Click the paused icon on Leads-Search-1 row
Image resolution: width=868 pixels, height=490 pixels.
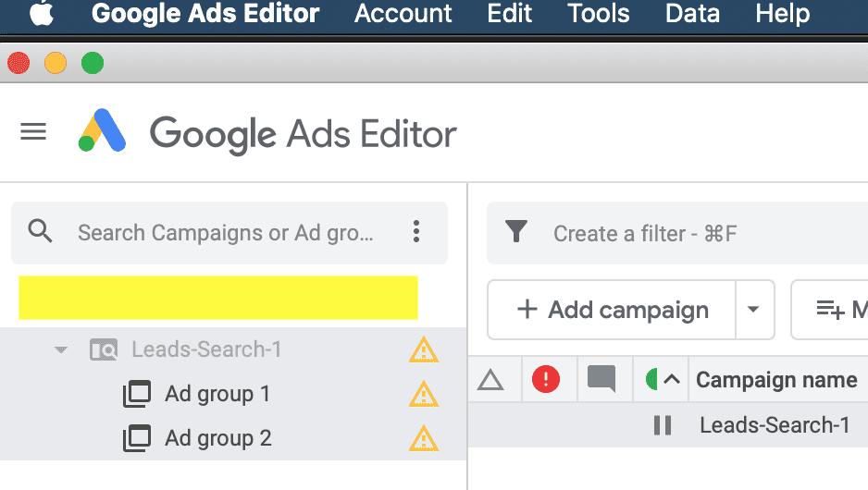tap(663, 425)
